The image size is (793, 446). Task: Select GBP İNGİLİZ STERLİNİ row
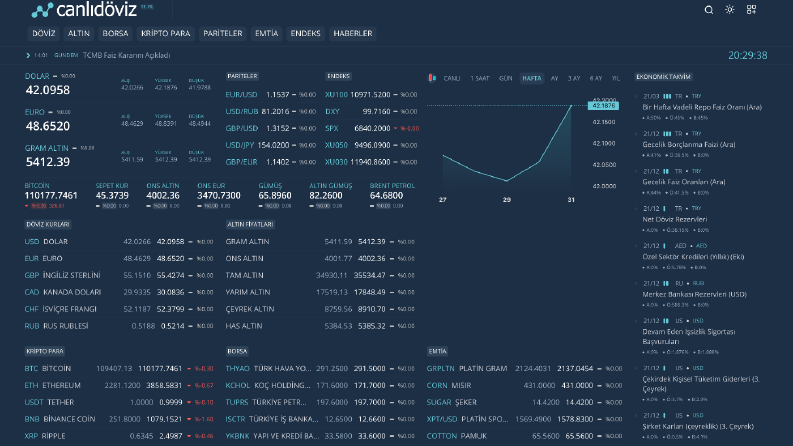119,275
